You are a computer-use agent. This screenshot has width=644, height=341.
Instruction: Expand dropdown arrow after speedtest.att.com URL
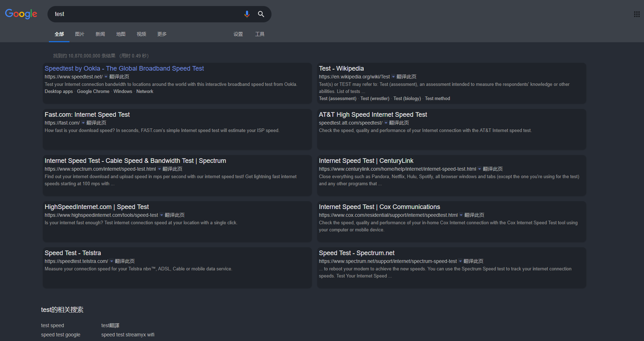pyautogui.click(x=386, y=123)
